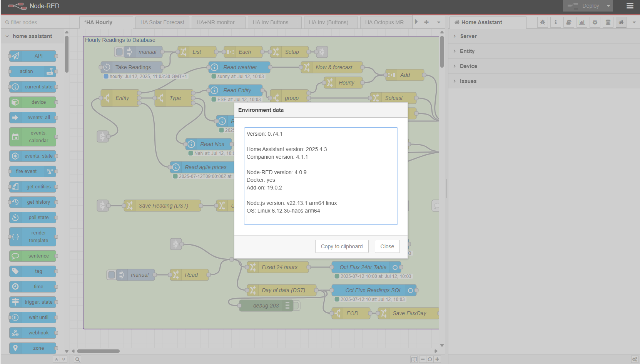Toggle the debug 203 node output

click(296, 306)
